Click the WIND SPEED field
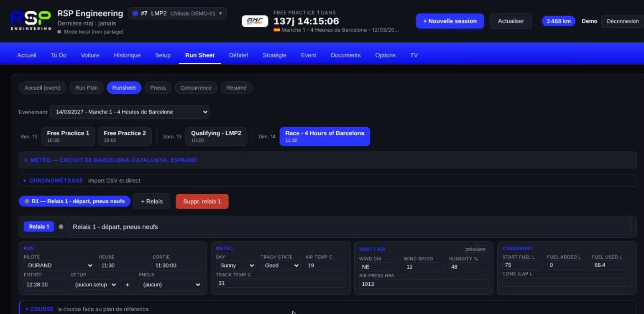The height and width of the screenshot is (314, 644). pyautogui.click(x=424, y=267)
